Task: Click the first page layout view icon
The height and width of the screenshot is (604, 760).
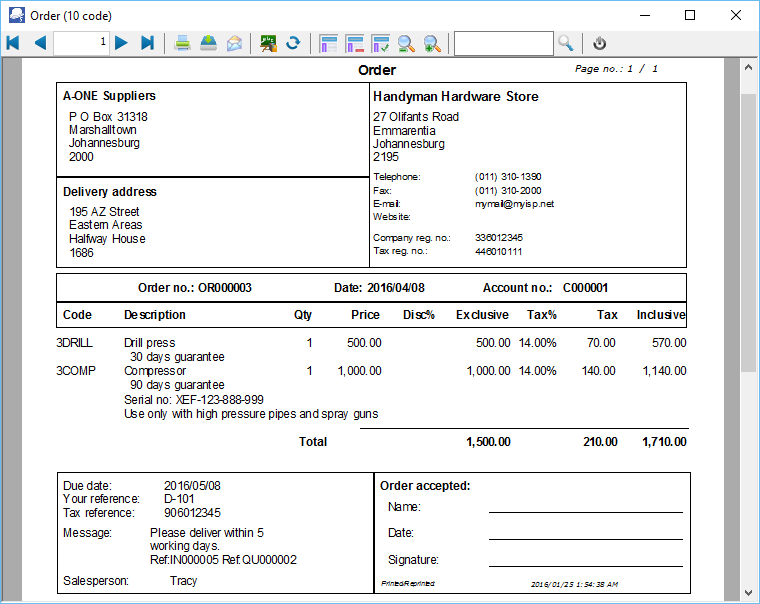Action: pos(328,43)
